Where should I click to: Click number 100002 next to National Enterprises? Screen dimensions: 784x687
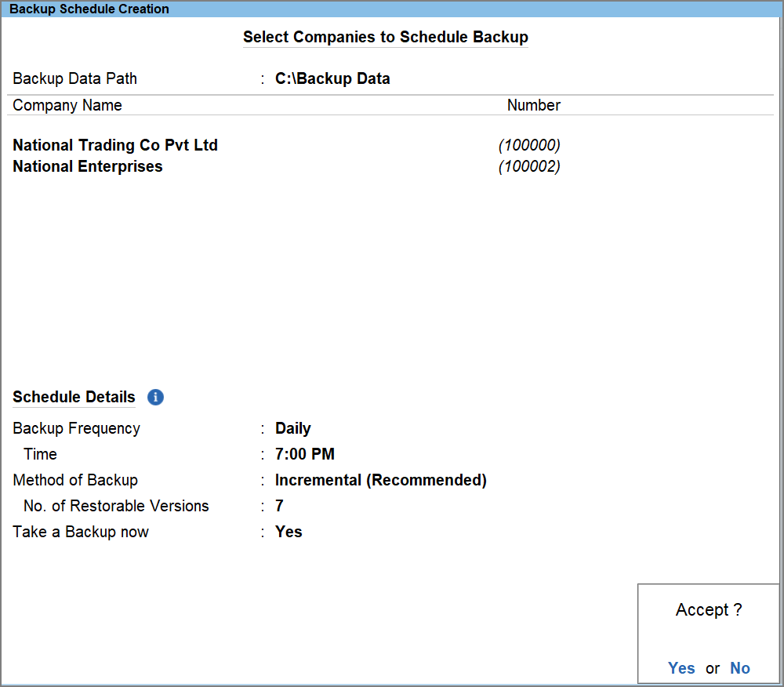point(530,166)
